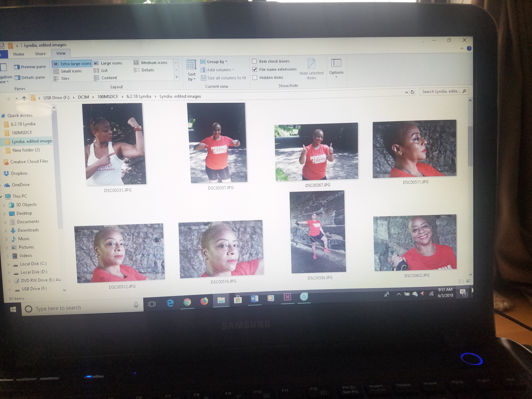
Task: Check the Hidden items box
Action: click(255, 78)
